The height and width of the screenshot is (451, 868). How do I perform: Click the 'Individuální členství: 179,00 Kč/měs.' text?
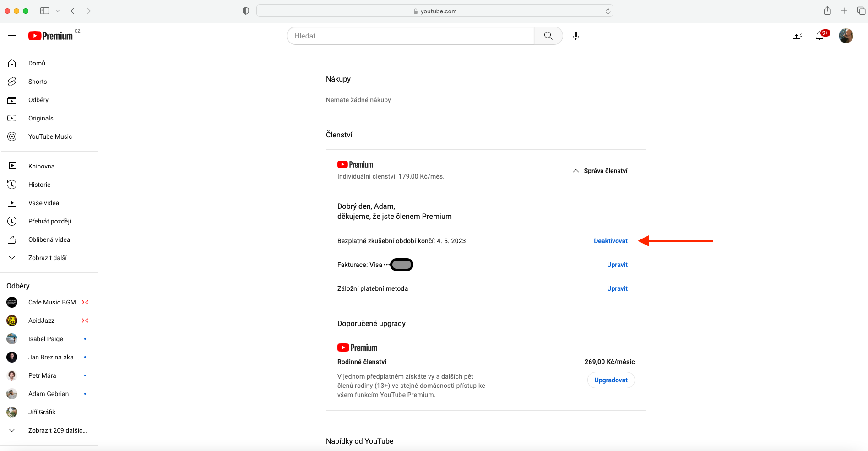coord(391,176)
